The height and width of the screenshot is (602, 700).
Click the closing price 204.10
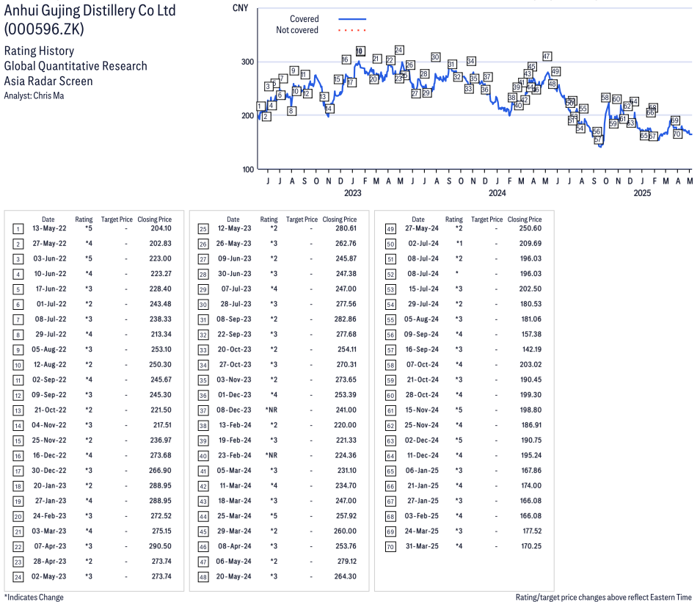tap(161, 228)
